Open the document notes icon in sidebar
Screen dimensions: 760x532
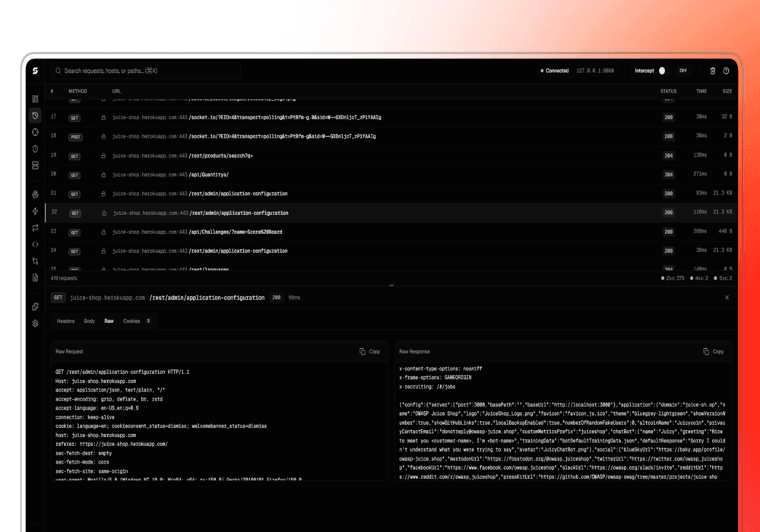[36, 277]
